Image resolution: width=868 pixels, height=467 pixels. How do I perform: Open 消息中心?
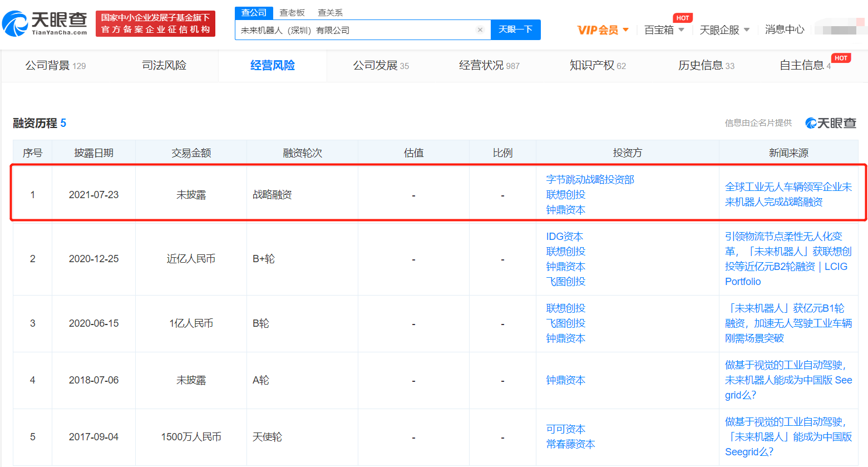tap(785, 30)
